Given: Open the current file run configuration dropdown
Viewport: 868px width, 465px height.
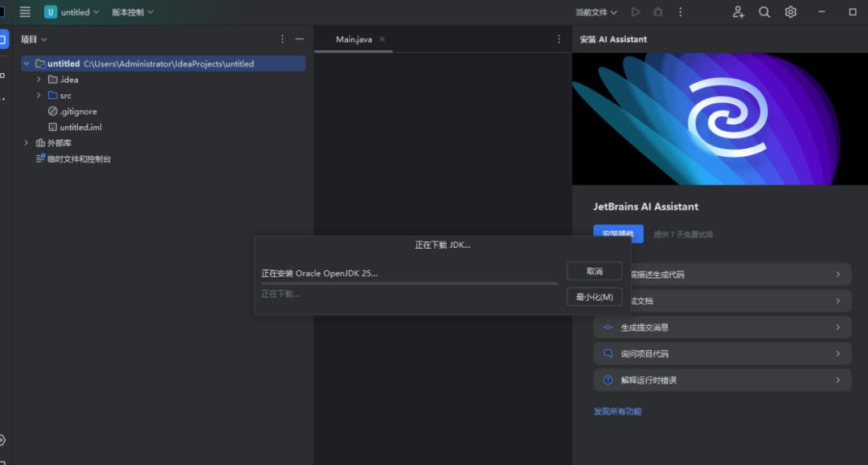Looking at the screenshot, I should tap(596, 12).
